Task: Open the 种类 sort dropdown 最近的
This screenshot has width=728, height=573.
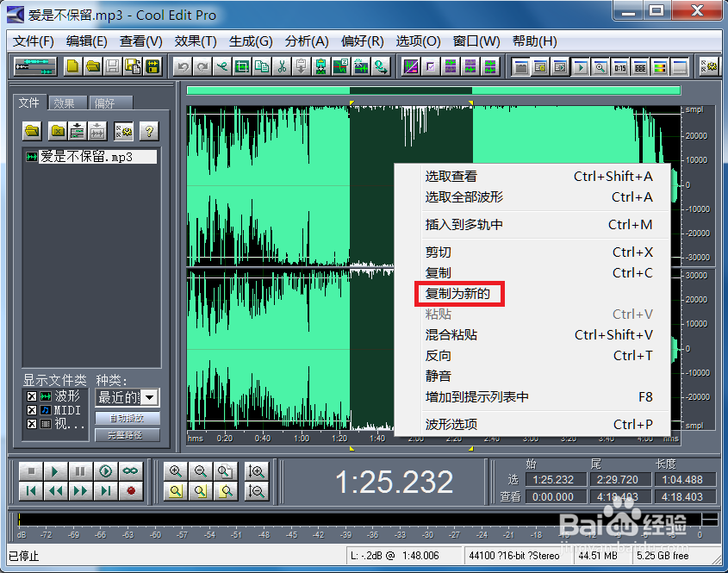Action: pos(150,397)
